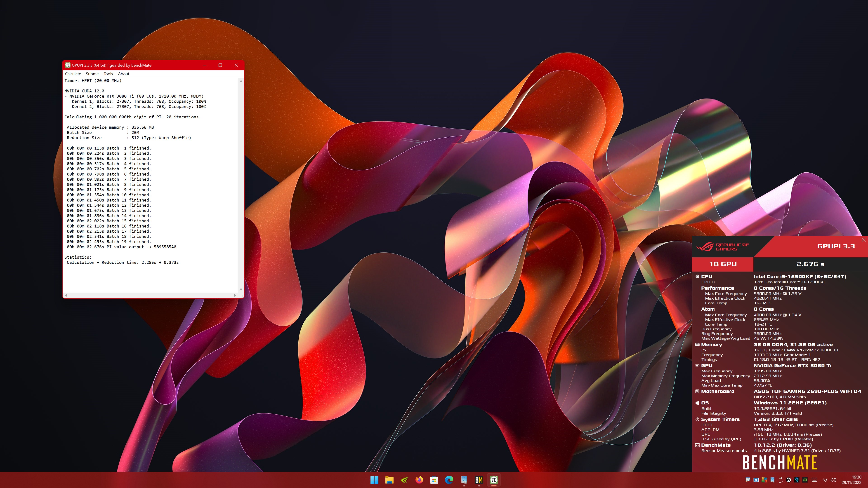Click '1,263 timer calls' text

pyautogui.click(x=776, y=419)
